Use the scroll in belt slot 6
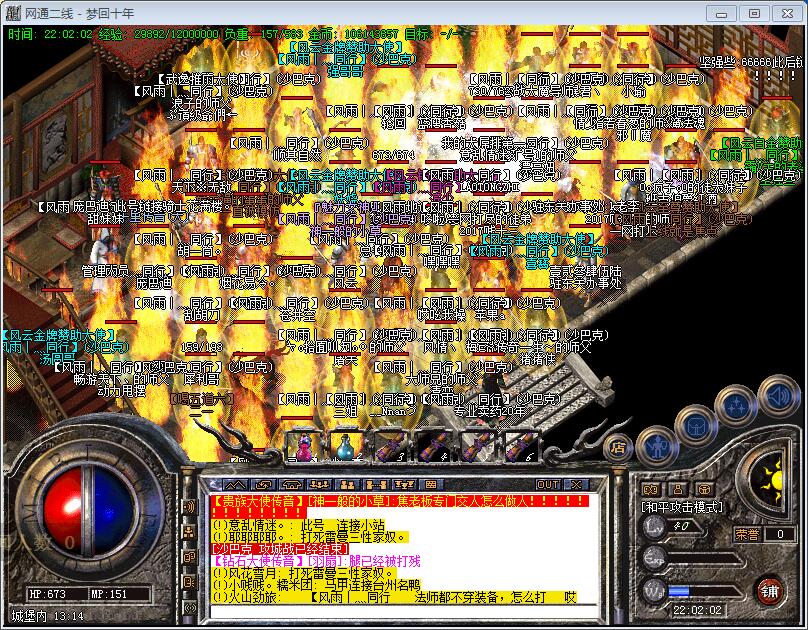 (x=520, y=447)
